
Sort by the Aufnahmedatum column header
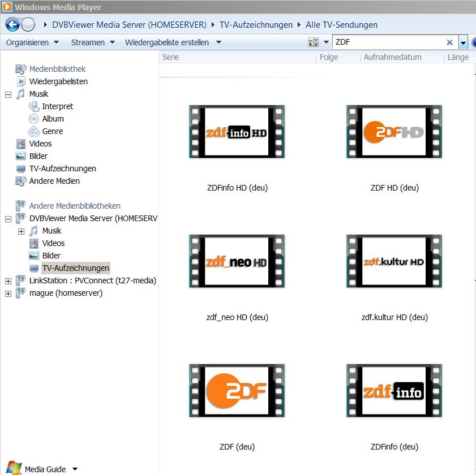tap(402, 57)
